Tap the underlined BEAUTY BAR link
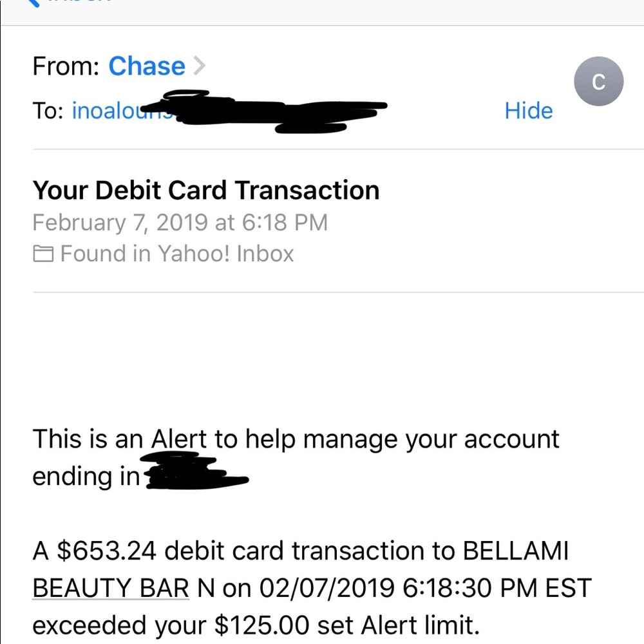644x644 pixels. tap(110, 589)
